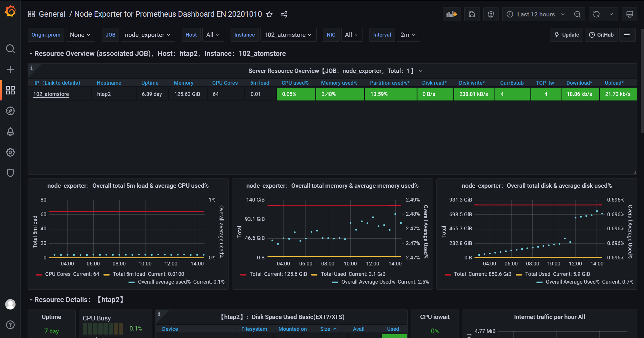
Task: Sort table by Hostname column
Action: coord(109,83)
